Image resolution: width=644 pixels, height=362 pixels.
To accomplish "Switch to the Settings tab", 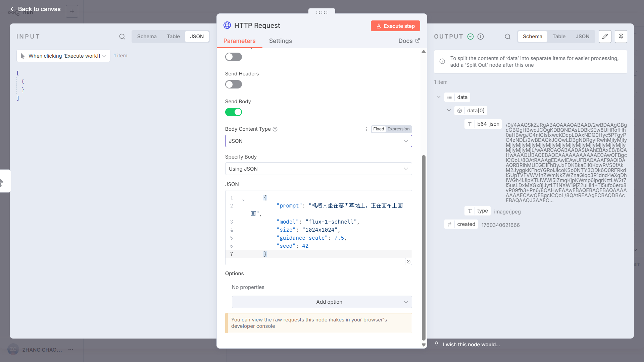I will (x=280, y=41).
